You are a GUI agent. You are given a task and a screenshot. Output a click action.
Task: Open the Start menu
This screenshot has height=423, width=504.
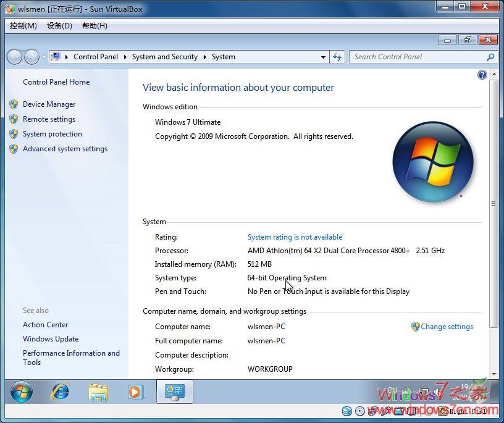(21, 392)
